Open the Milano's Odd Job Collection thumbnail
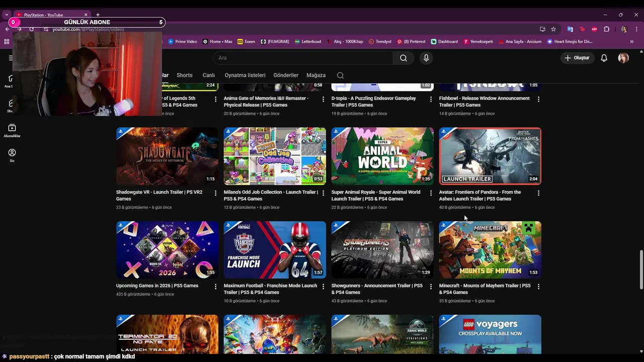 click(x=275, y=156)
